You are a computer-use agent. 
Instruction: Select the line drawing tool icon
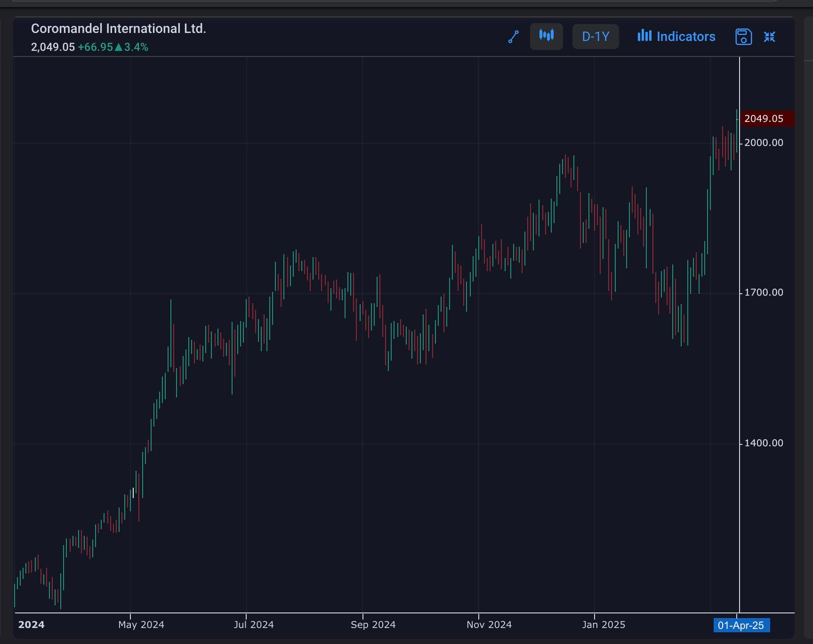(x=514, y=37)
